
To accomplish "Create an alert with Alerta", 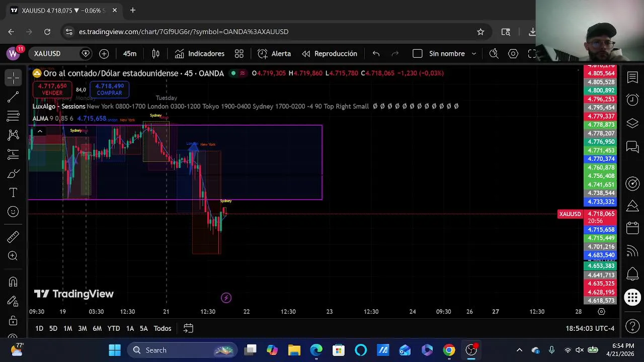I will pos(274,54).
